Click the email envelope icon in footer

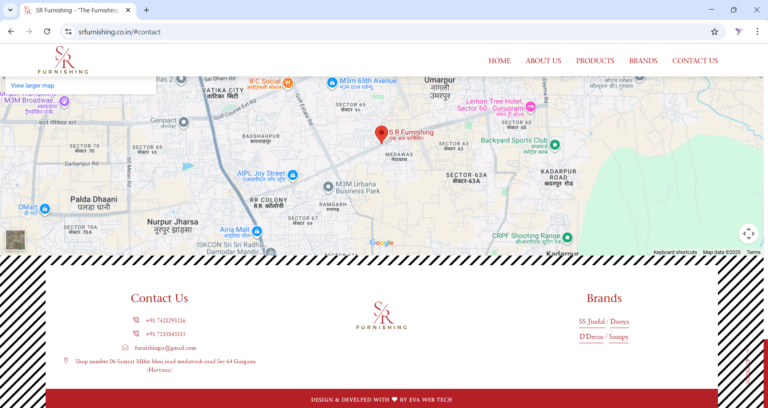125,347
